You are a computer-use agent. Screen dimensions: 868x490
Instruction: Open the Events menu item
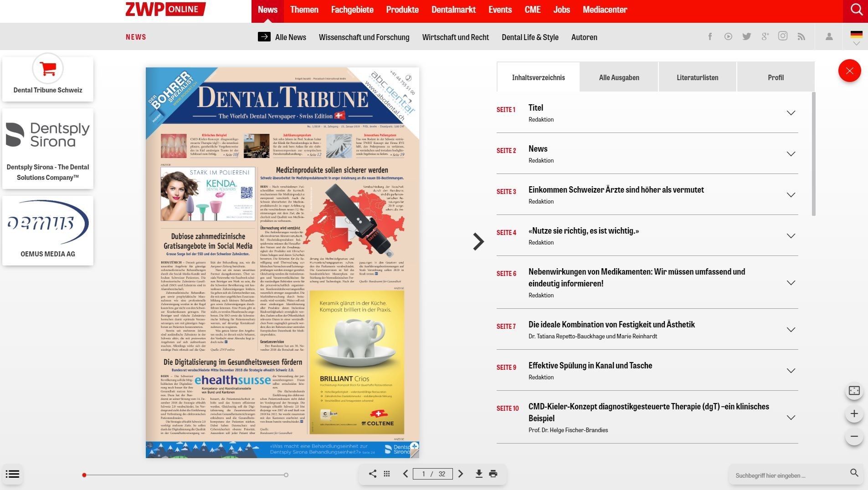click(500, 10)
